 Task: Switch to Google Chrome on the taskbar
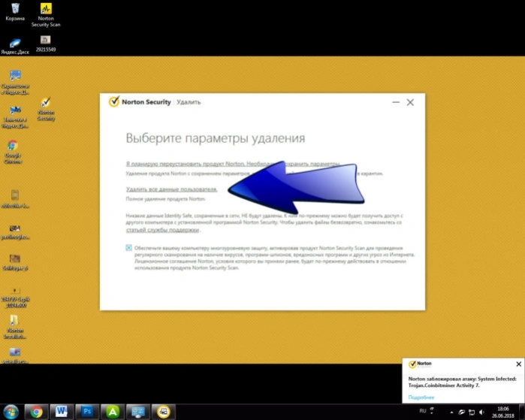[x=36, y=412]
